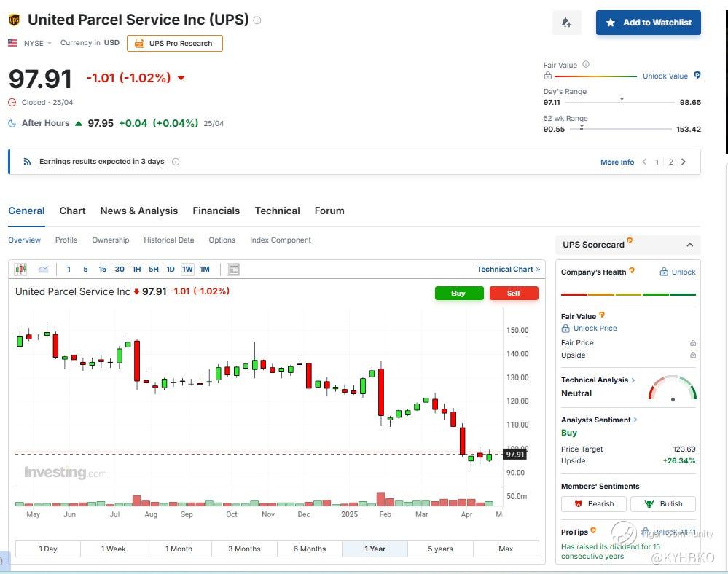Click the earnings info circle icon
This screenshot has height=574, width=728.
(x=176, y=162)
